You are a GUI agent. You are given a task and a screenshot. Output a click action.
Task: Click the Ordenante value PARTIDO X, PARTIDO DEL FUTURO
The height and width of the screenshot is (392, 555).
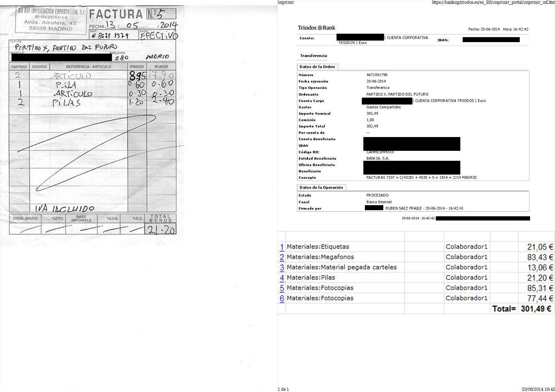point(397,94)
